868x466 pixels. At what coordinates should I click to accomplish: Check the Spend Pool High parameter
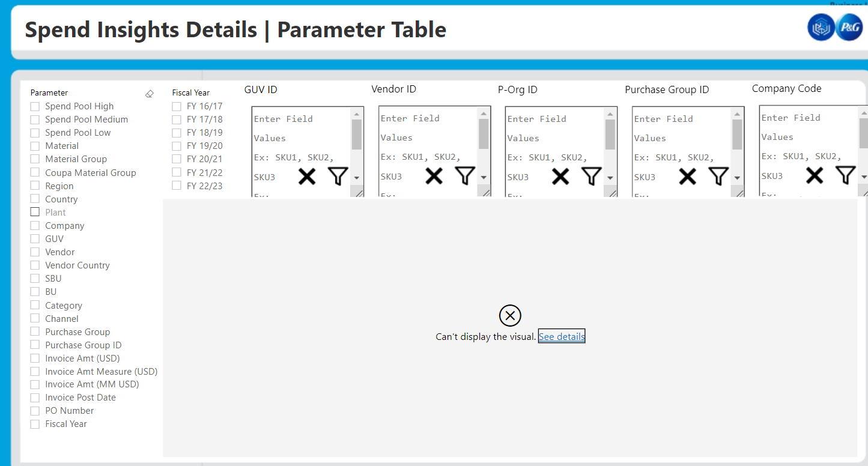coord(35,106)
